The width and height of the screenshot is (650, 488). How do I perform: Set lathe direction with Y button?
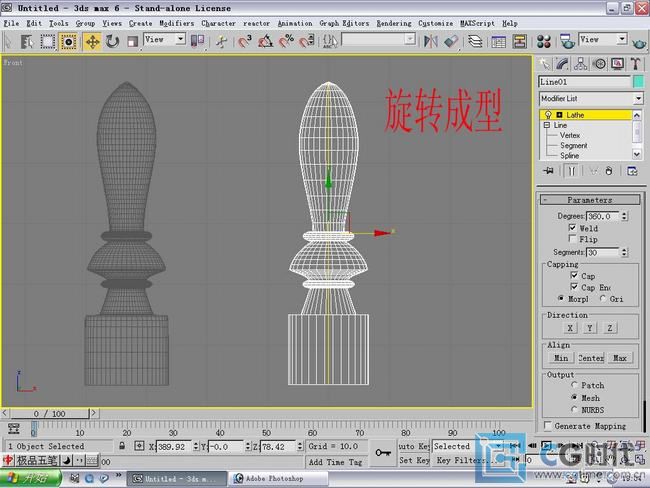[x=589, y=328]
